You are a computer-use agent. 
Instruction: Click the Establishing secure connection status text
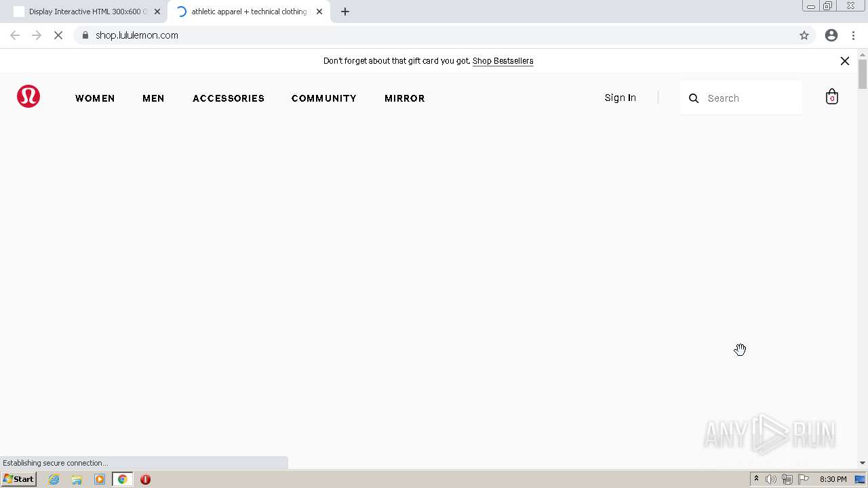[55, 463]
